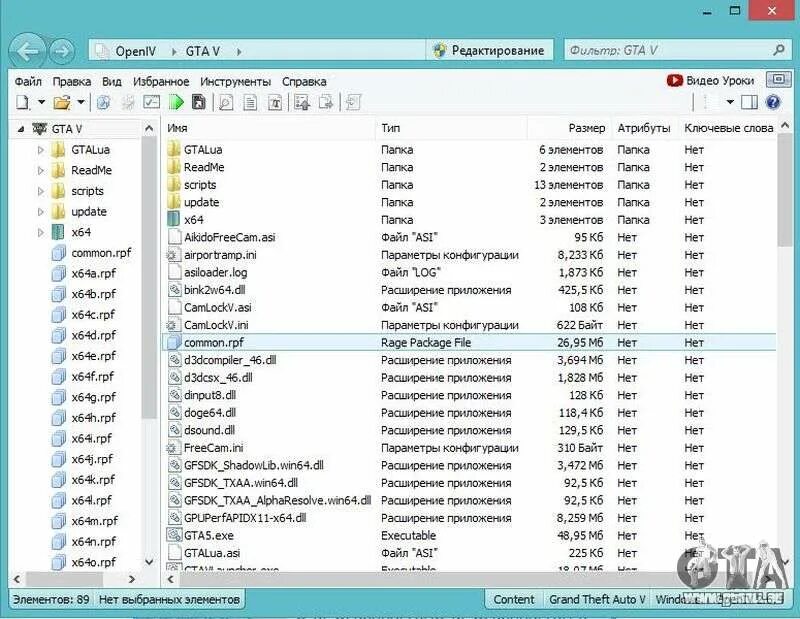Toggle the preview pane layout icon
Screen dimensions: 800x619
(x=749, y=102)
